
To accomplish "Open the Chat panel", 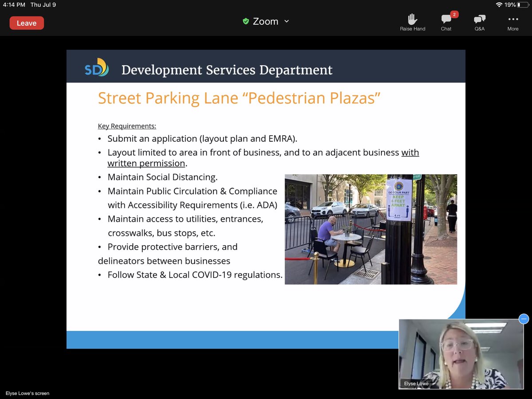I will tap(446, 20).
